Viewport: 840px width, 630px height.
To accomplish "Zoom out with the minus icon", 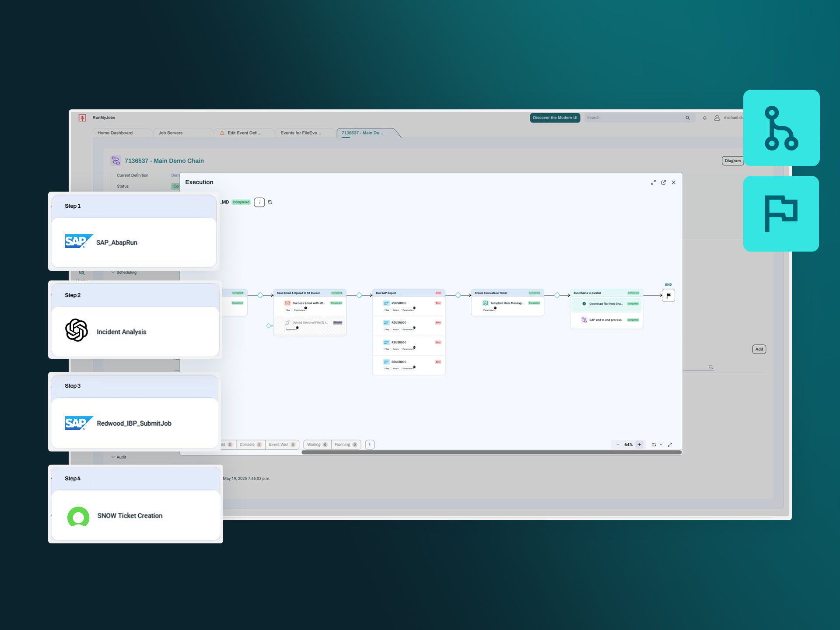I will (618, 444).
